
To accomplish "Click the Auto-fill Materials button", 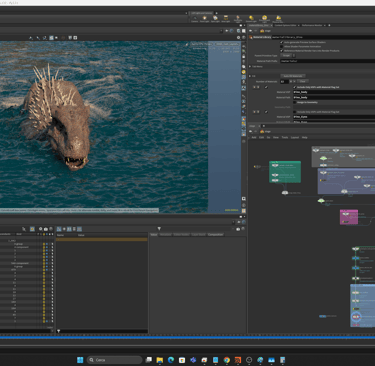I will pos(293,76).
